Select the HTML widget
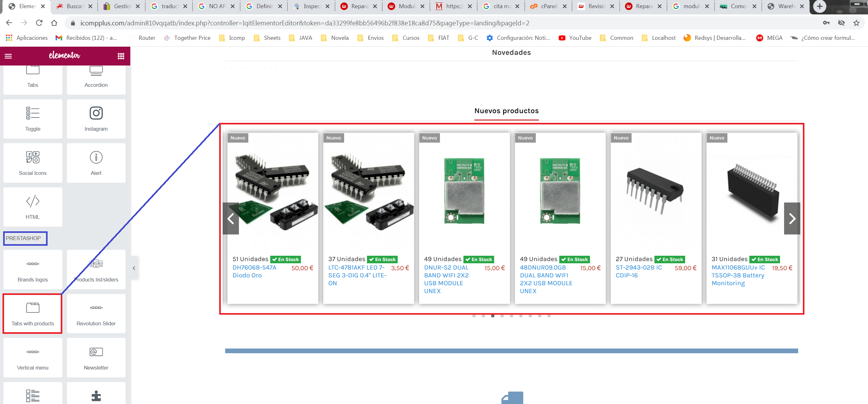Screen dimensions: 868x404 [33, 207]
